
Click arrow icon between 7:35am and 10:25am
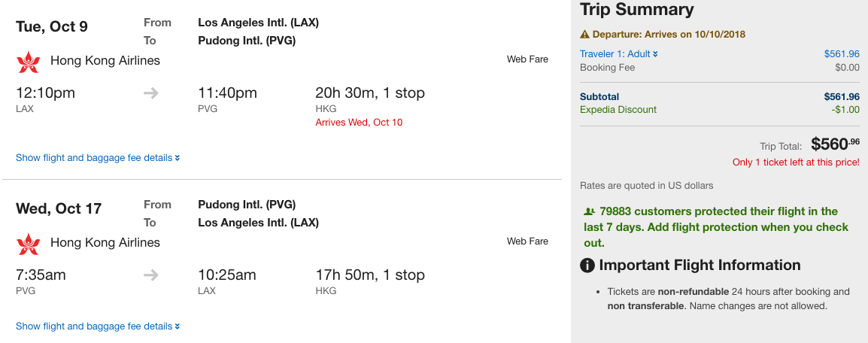(151, 275)
